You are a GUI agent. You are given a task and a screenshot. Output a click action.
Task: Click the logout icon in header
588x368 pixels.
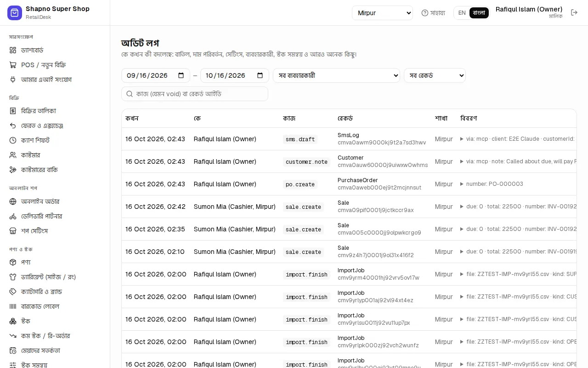click(x=574, y=13)
